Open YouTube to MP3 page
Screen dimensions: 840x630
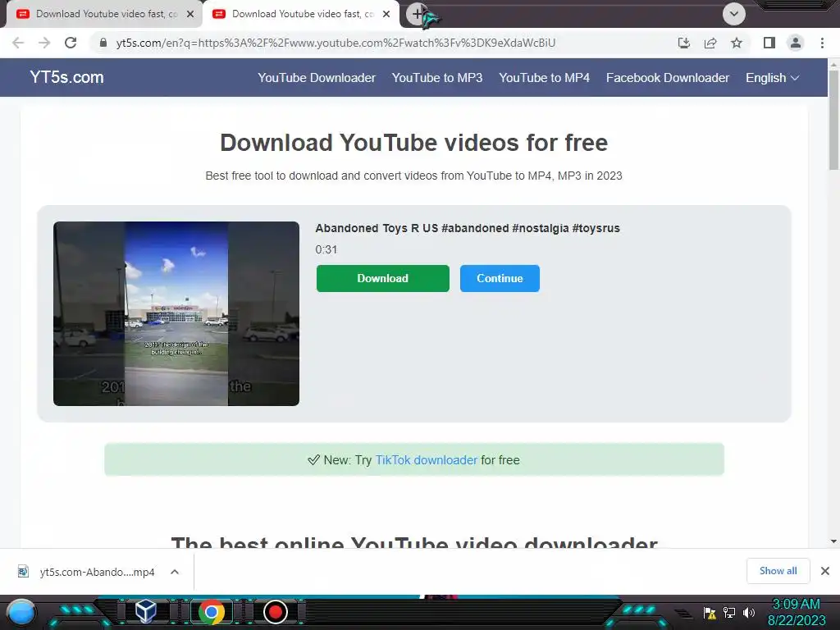[437, 78]
